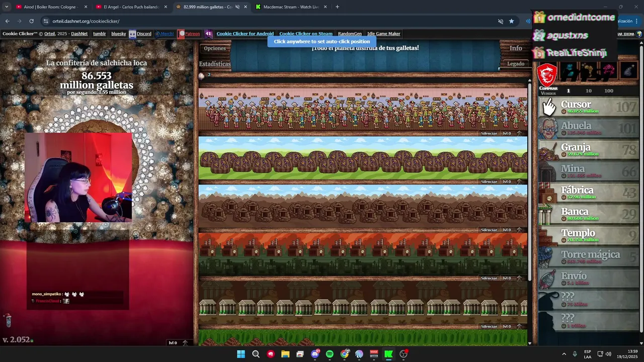Open the Estadísticas panel
This screenshot has width=644, height=362.
(215, 64)
